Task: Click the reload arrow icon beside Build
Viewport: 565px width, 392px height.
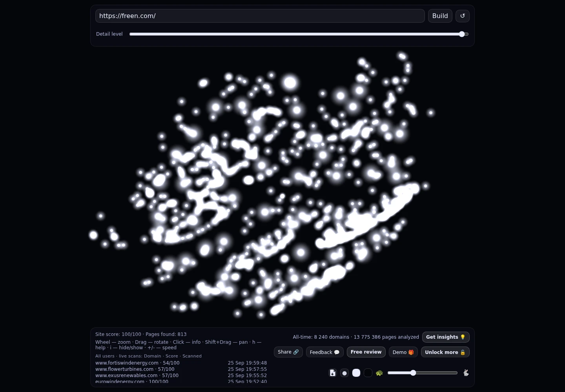Action: (463, 16)
